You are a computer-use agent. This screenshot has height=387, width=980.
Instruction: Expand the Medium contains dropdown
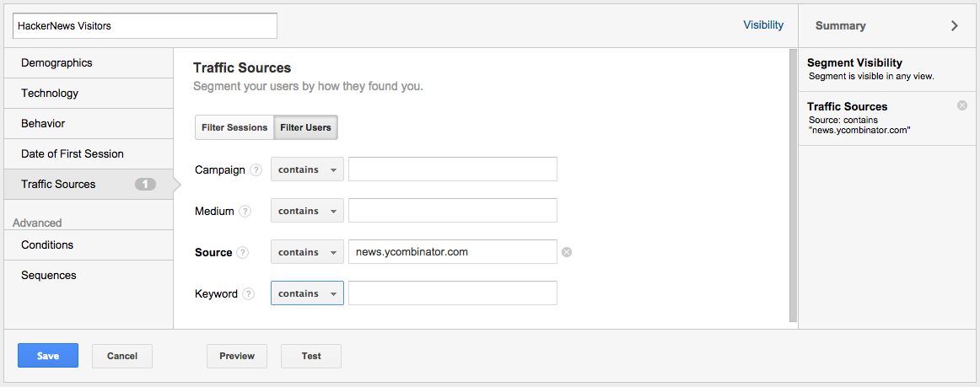[x=307, y=211]
